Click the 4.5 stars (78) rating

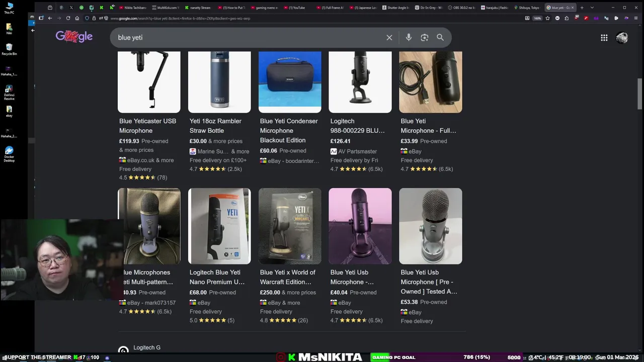(143, 177)
